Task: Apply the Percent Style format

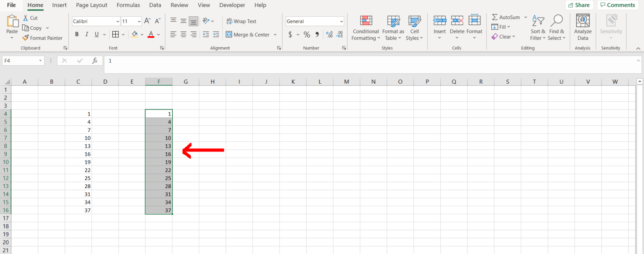Action: point(306,34)
